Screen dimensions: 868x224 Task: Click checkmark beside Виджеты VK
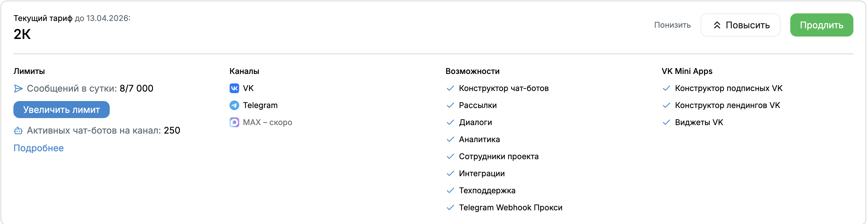[666, 122]
